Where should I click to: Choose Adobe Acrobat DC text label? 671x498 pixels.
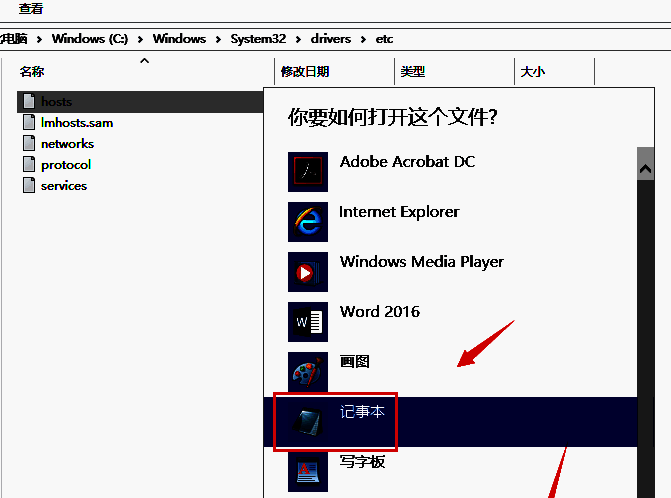[x=407, y=162]
